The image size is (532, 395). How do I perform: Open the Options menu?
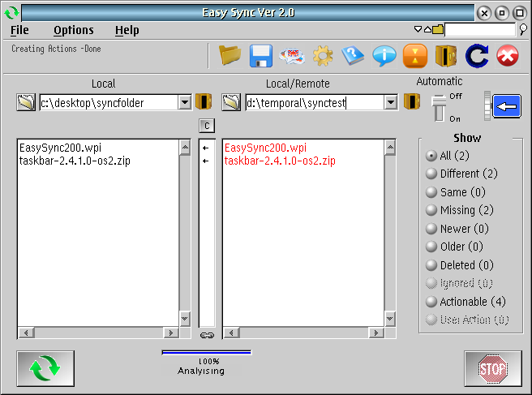[74, 30]
